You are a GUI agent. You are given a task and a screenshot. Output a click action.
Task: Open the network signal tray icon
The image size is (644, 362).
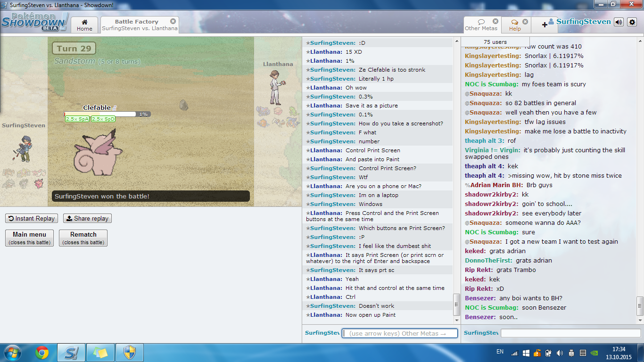[x=514, y=353]
